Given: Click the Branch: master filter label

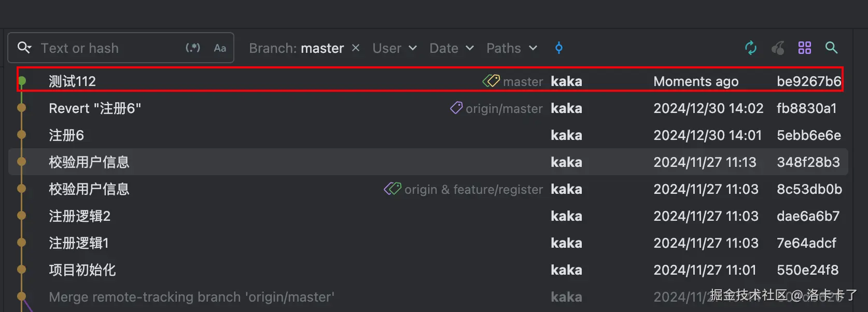Looking at the screenshot, I should pos(296,48).
